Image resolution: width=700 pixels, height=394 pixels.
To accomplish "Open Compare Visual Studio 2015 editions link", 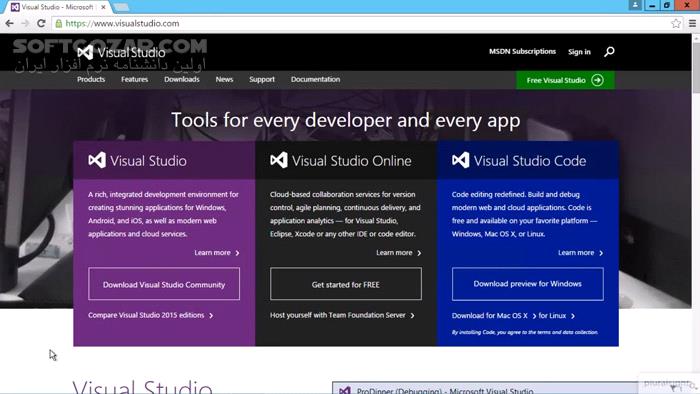I will coord(150,315).
